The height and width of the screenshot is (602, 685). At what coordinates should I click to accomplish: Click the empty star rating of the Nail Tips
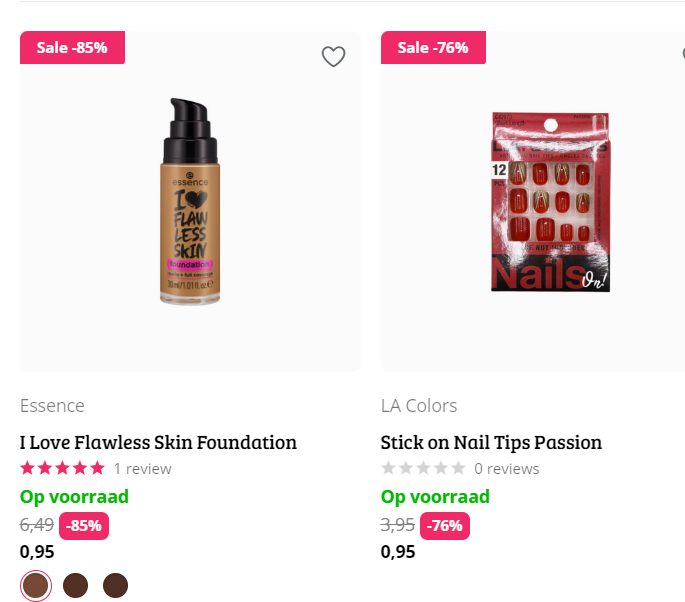(x=423, y=468)
